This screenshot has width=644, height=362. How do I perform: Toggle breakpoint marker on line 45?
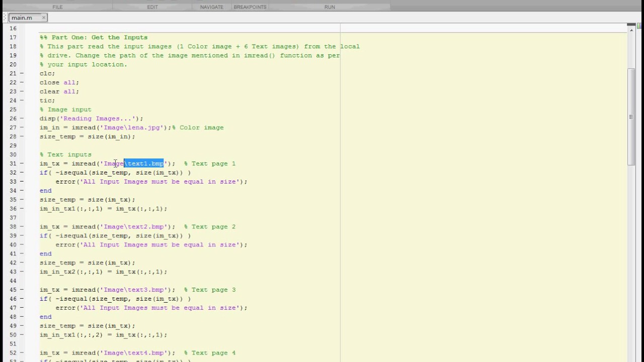click(22, 290)
